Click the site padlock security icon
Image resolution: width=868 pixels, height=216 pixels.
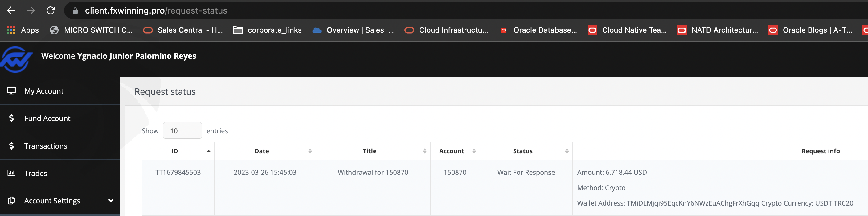pos(75,11)
